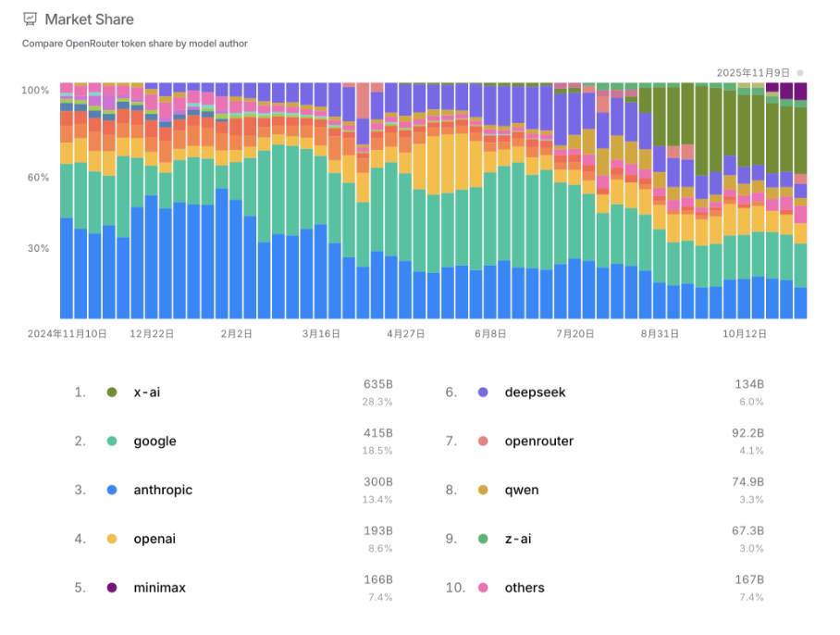Click the openrouter salmon legend dot
The height and width of the screenshot is (635, 840).
(483, 442)
